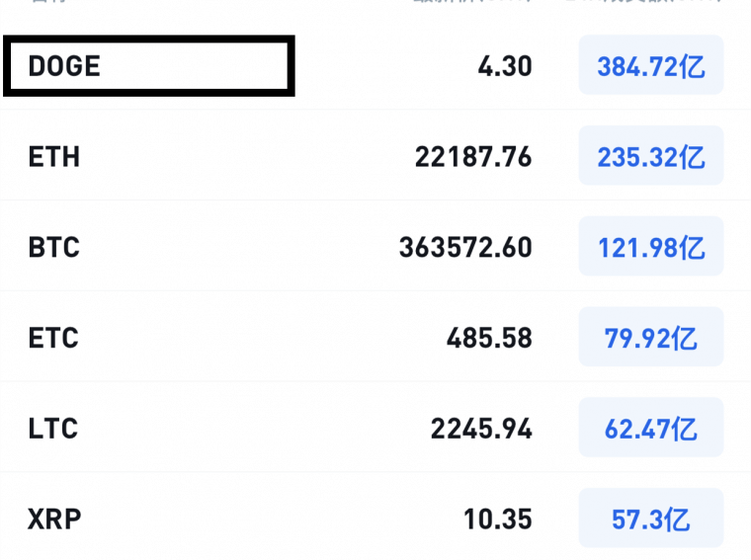Select BTC price 363572.60

[x=465, y=247]
